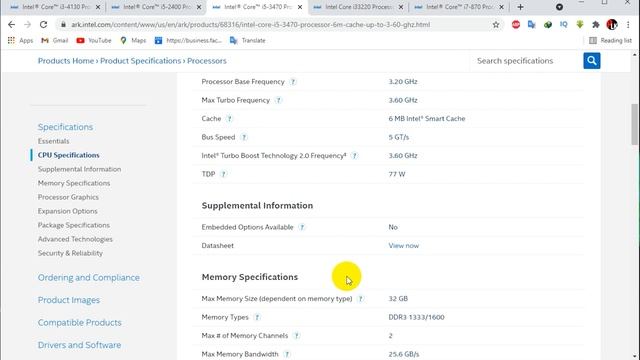Select Expansion Options in the sidebar
Image resolution: width=640 pixels, height=360 pixels.
coord(67,211)
